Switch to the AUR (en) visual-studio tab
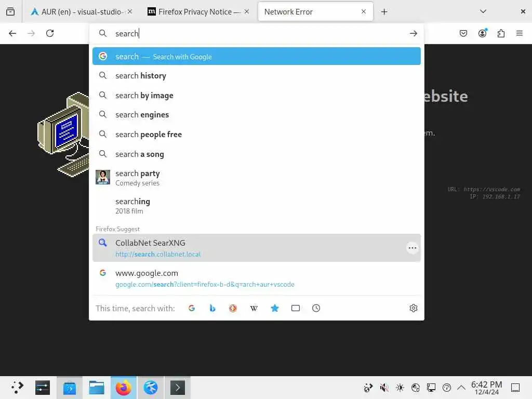 pos(82,12)
